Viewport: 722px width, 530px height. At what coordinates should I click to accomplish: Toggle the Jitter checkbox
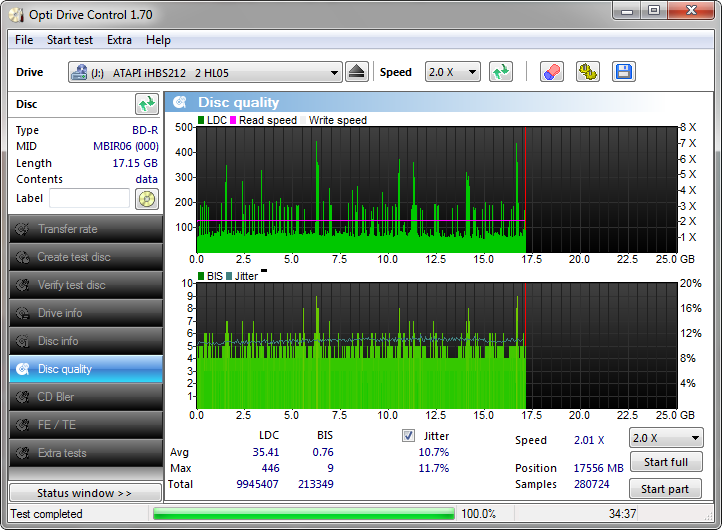pos(408,436)
